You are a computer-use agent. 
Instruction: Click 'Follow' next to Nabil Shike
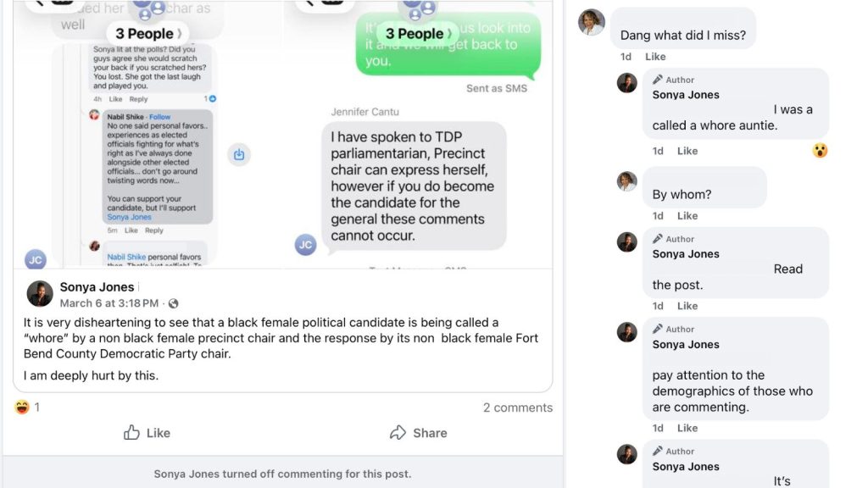point(160,117)
